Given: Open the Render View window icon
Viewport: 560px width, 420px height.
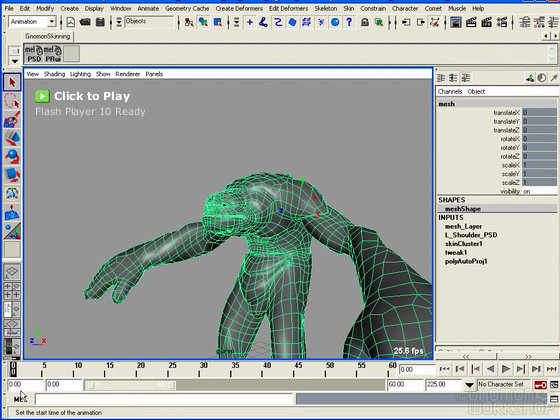Looking at the screenshot, I should click(456, 22).
